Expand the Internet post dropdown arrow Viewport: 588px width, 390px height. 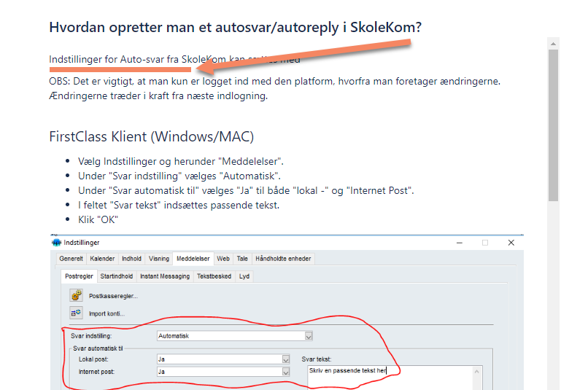click(x=286, y=372)
